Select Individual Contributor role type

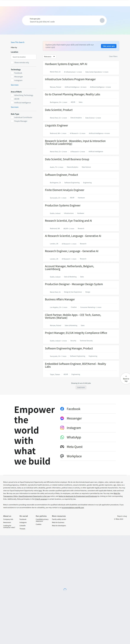tap(12, 117)
